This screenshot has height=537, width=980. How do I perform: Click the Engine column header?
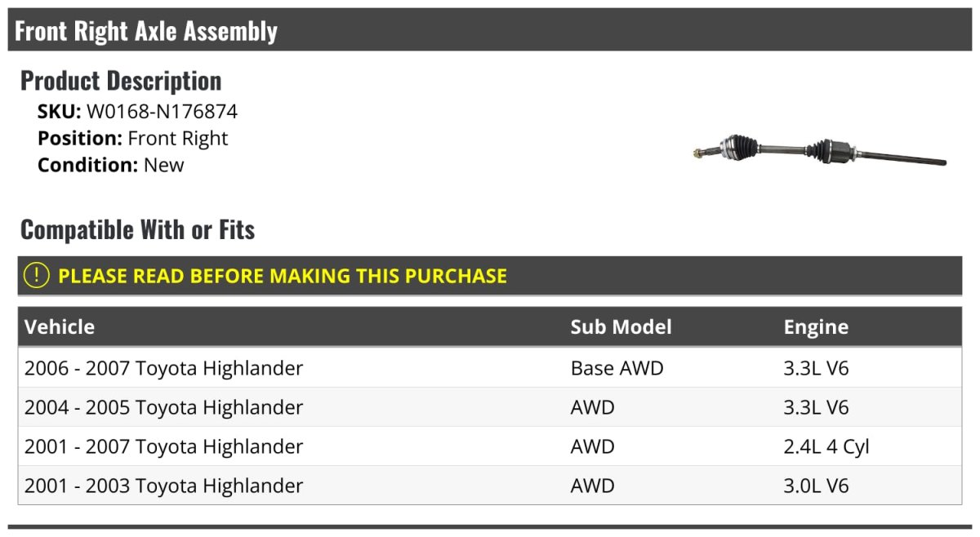(816, 327)
